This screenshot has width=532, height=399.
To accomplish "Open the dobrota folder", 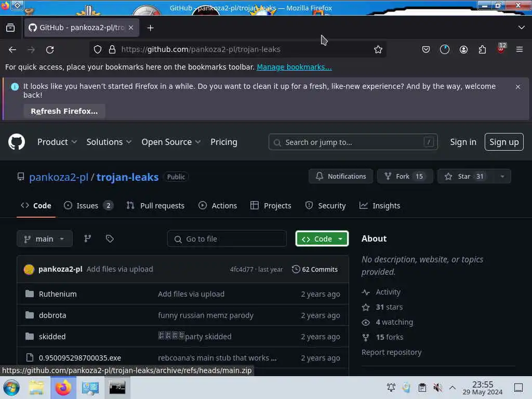I will 52,315.
